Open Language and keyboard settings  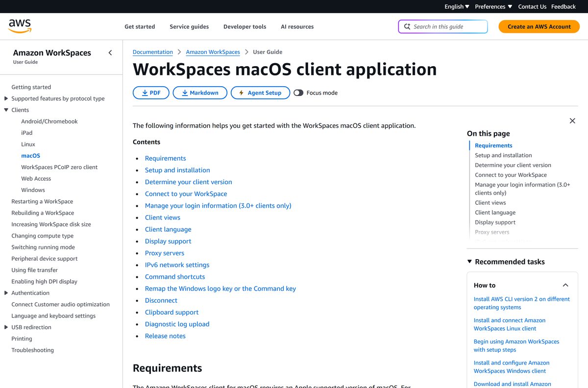[x=53, y=316]
